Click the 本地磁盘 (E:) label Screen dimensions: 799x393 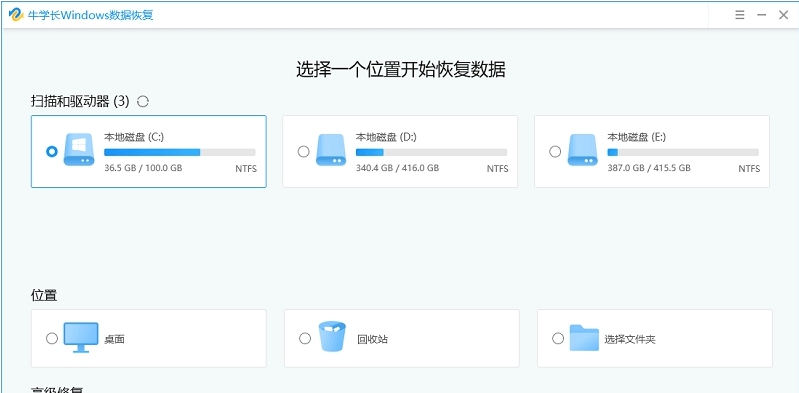point(637,137)
